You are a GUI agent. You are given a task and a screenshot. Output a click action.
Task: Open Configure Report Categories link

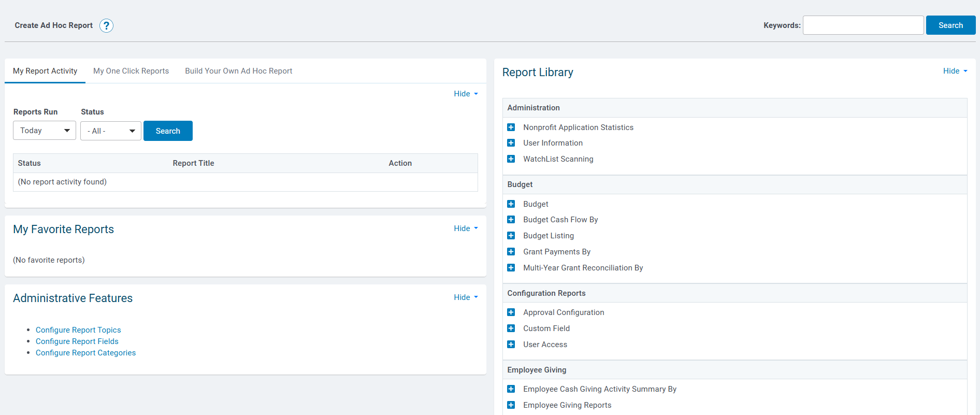[85, 353]
